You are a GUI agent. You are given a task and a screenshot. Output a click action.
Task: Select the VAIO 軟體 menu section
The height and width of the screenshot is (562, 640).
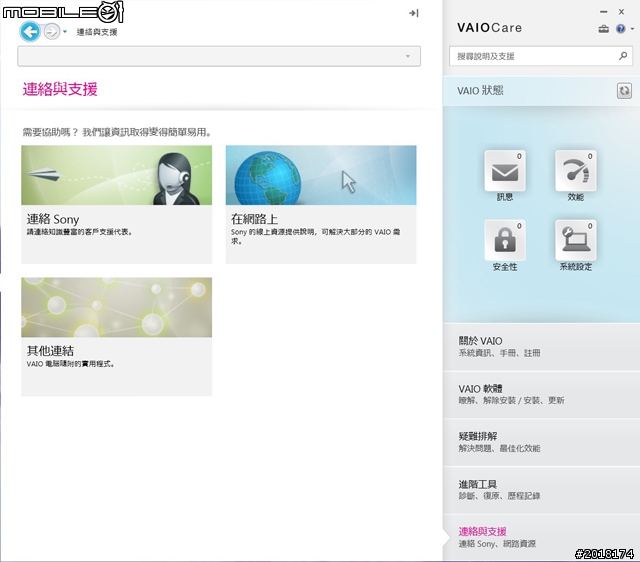tap(541, 395)
